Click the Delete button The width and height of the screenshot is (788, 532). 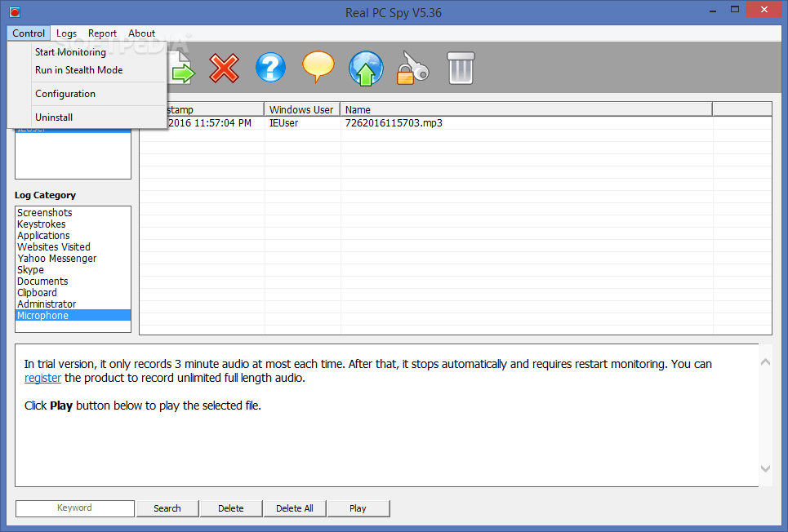click(x=230, y=508)
